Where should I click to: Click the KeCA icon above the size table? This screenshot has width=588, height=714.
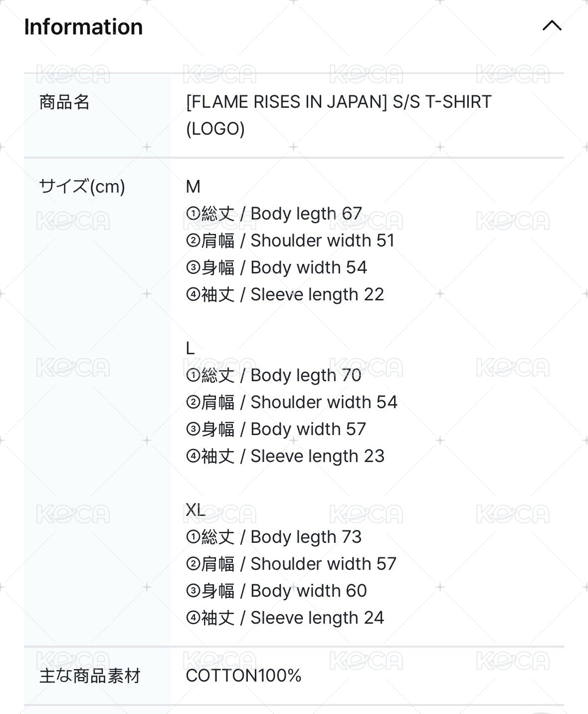219,75
